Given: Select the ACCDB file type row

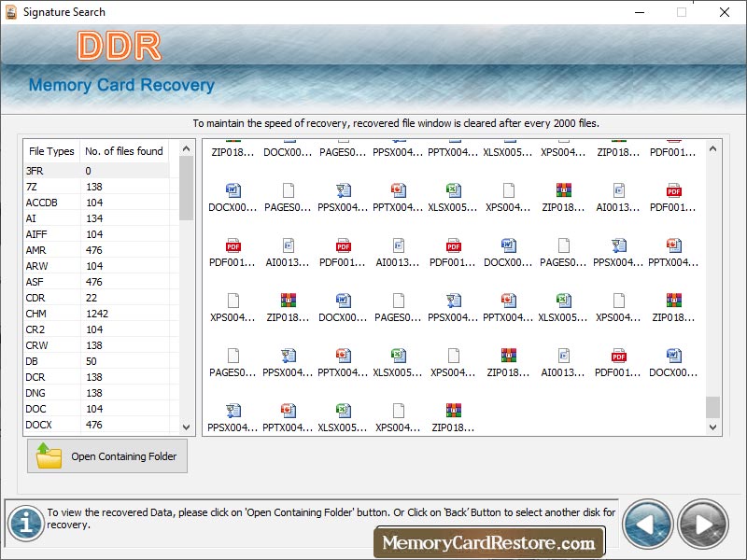Looking at the screenshot, I should tap(97, 203).
